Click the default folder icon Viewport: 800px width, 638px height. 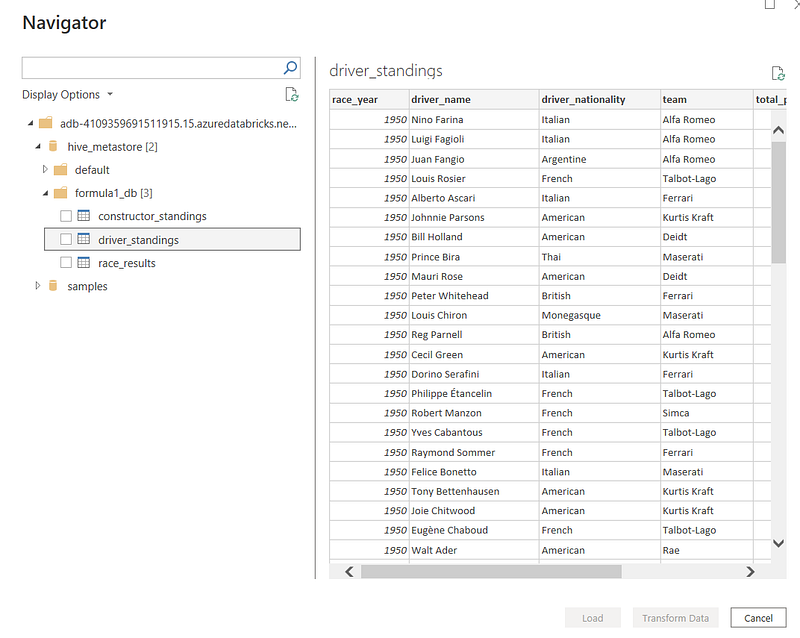tap(61, 169)
